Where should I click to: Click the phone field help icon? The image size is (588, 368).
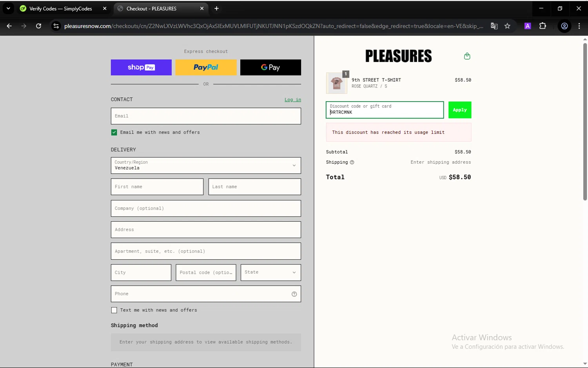click(294, 294)
